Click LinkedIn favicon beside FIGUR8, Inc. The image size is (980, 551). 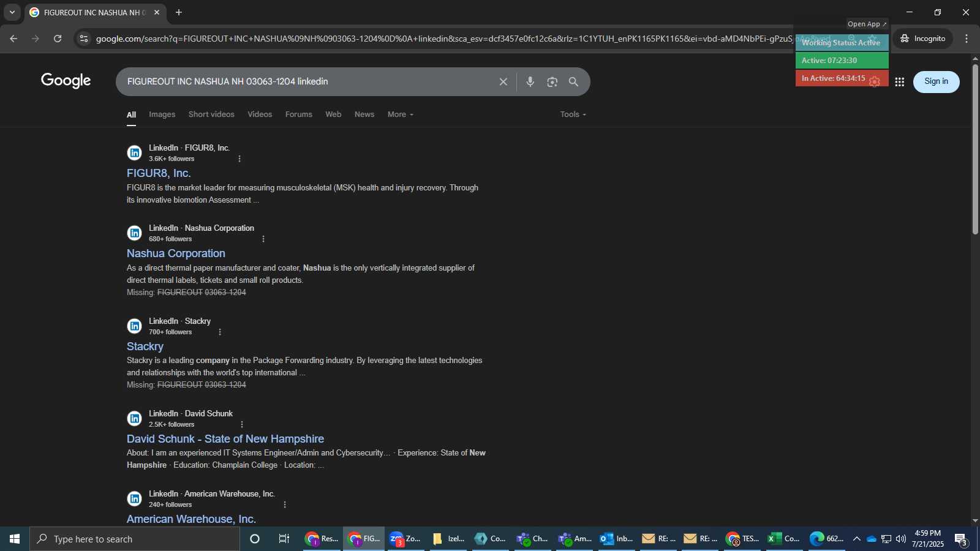[134, 153]
